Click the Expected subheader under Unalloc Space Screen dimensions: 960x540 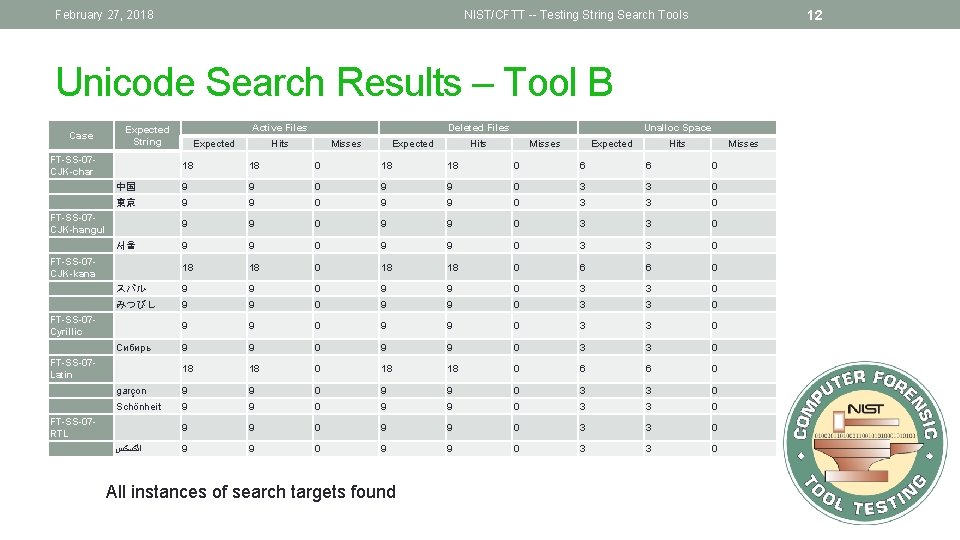[x=612, y=143]
